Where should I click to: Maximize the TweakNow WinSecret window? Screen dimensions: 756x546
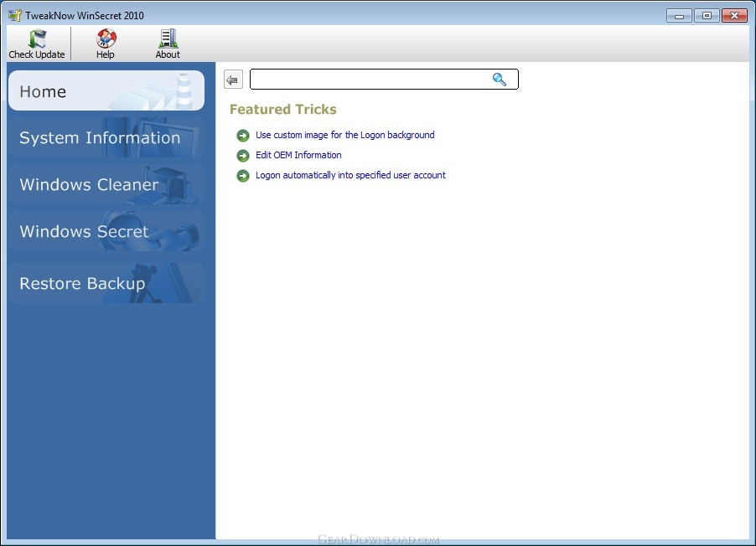click(707, 16)
